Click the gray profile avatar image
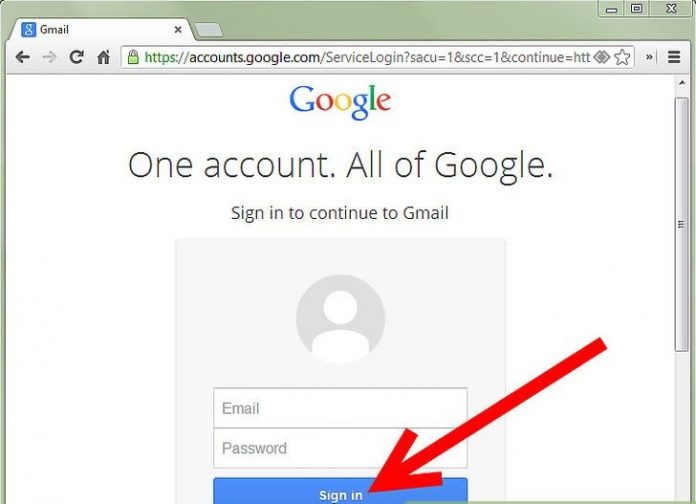The width and height of the screenshot is (696, 504). click(x=340, y=318)
